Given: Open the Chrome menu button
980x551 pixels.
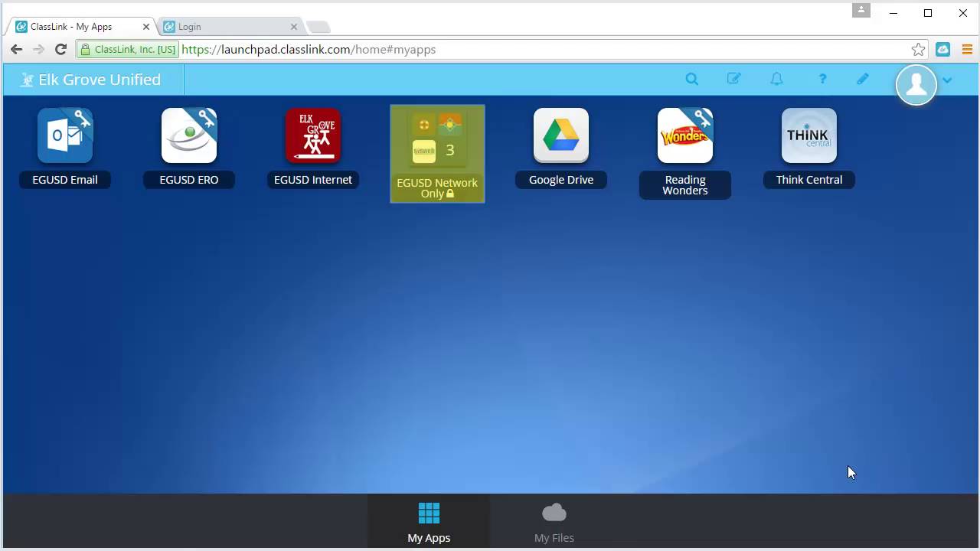Looking at the screenshot, I should click(967, 49).
